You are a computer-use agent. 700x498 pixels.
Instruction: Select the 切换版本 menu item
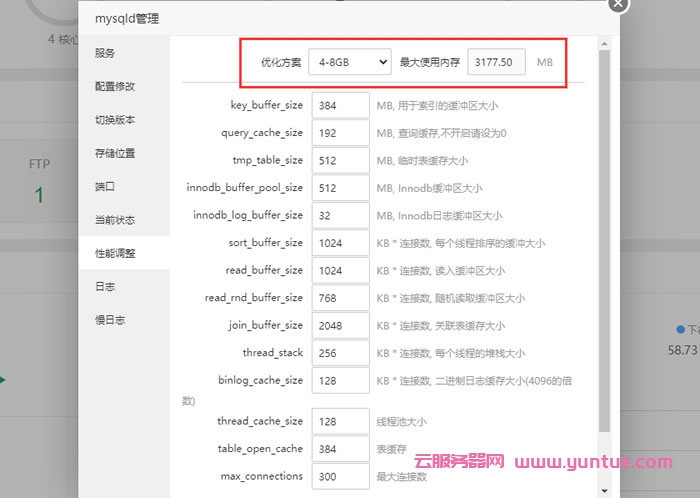[x=115, y=120]
